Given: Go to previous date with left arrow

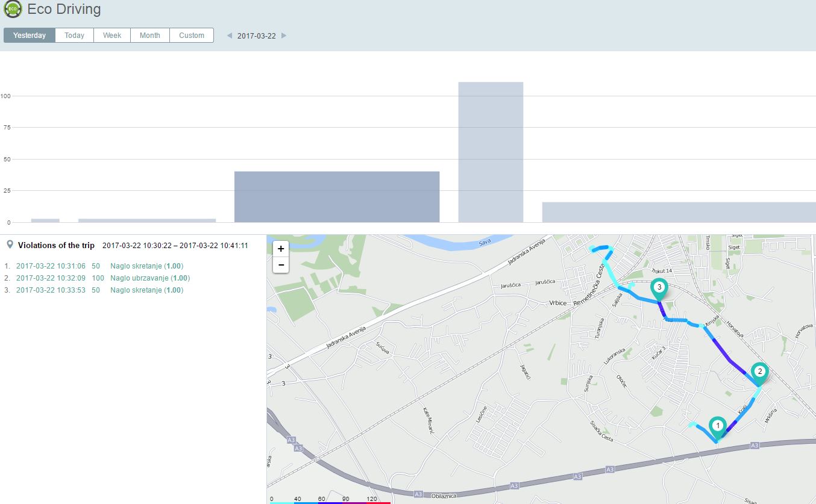Looking at the screenshot, I should pos(229,36).
